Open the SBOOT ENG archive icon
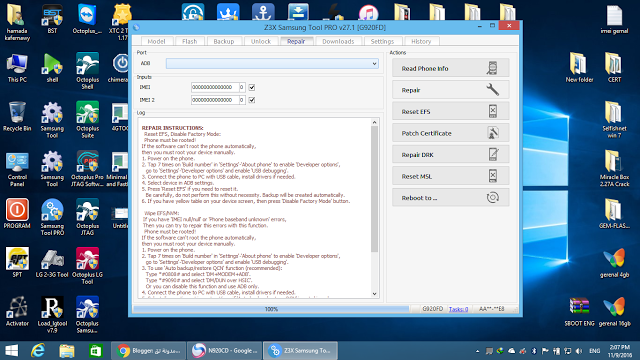The image size is (640, 360). 579,311
